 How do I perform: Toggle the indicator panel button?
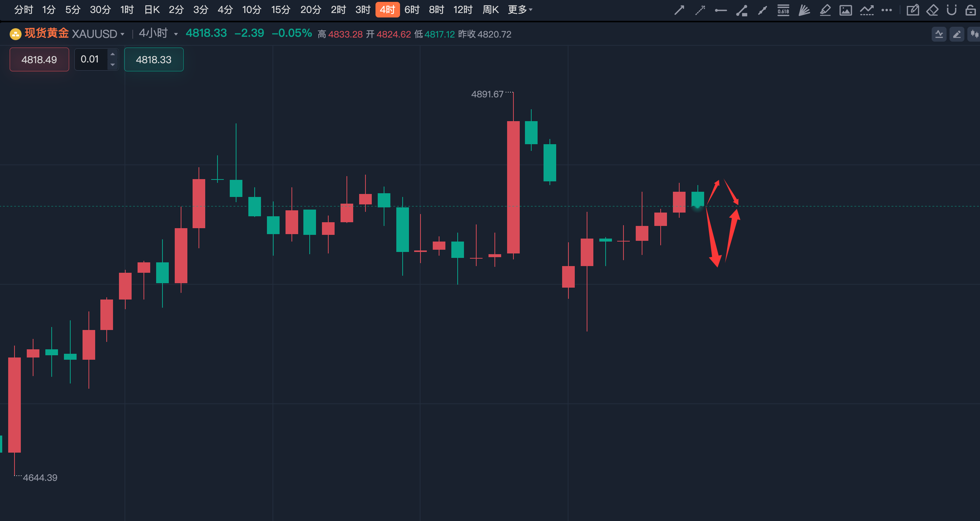pyautogui.click(x=939, y=34)
